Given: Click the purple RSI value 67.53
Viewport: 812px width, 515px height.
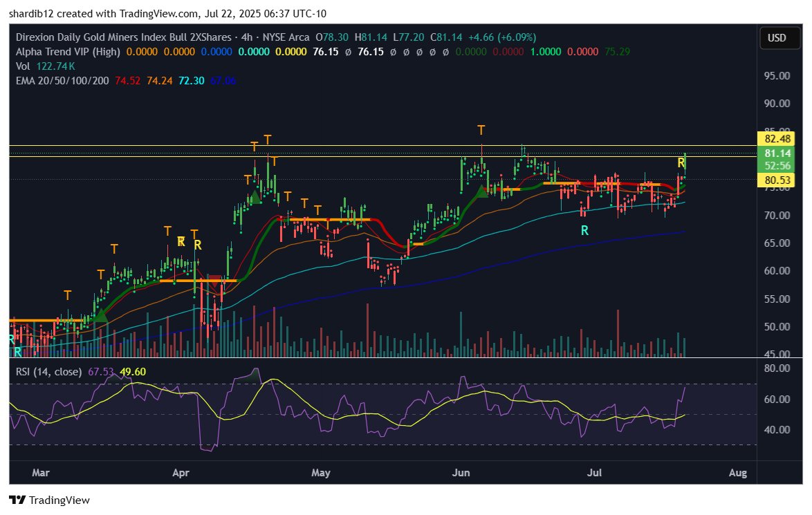Looking at the screenshot, I should click(100, 372).
